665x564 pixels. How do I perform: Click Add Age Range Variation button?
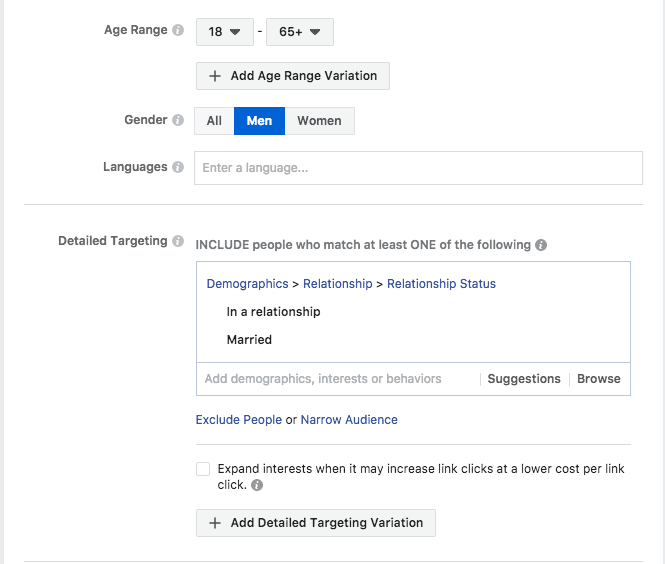(x=292, y=76)
